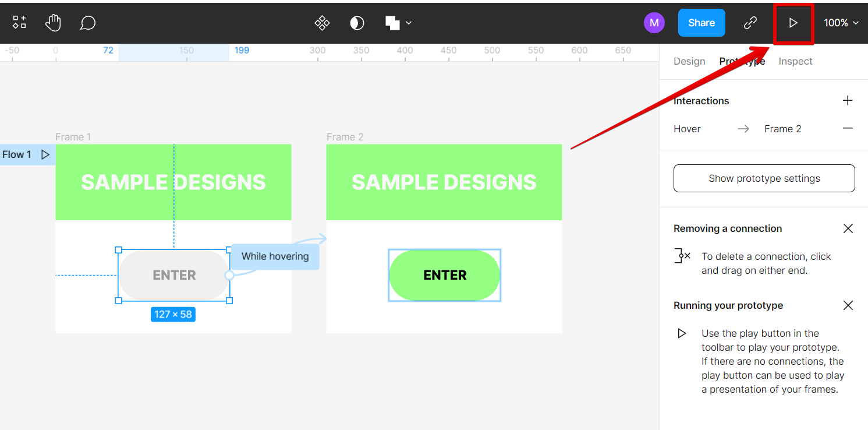Click the purple M user avatar

(x=654, y=23)
